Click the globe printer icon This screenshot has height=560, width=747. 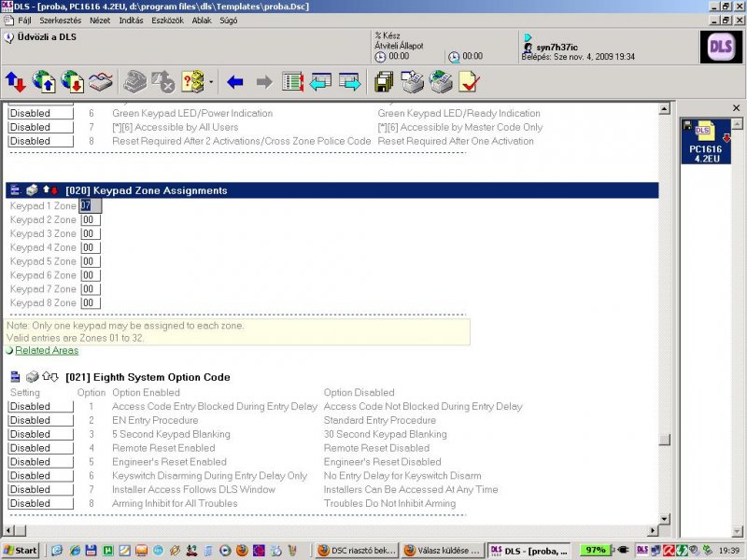(x=441, y=82)
